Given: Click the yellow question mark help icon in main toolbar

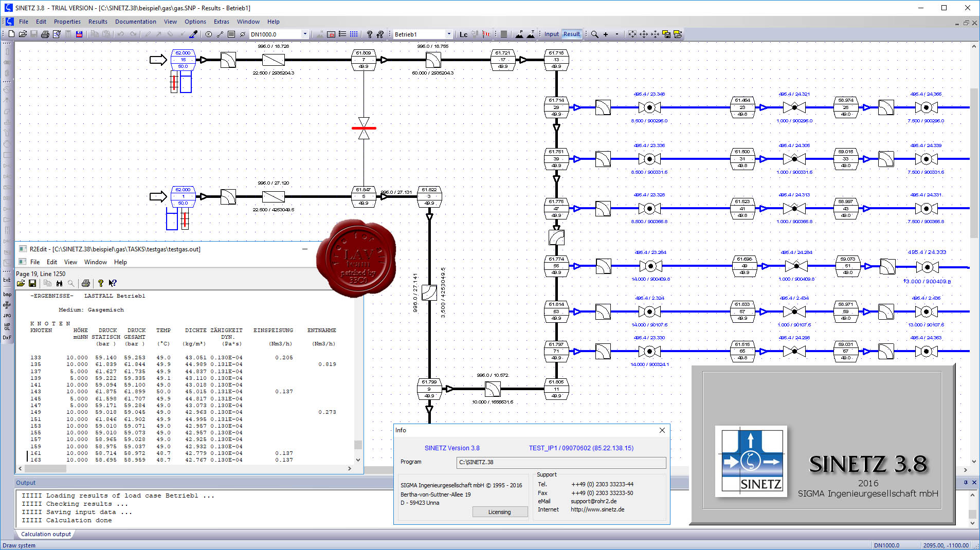Looking at the screenshot, I should coord(369,34).
